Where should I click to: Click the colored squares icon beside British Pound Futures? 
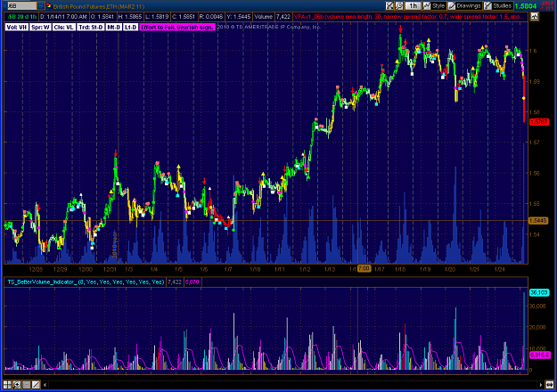click(x=49, y=6)
